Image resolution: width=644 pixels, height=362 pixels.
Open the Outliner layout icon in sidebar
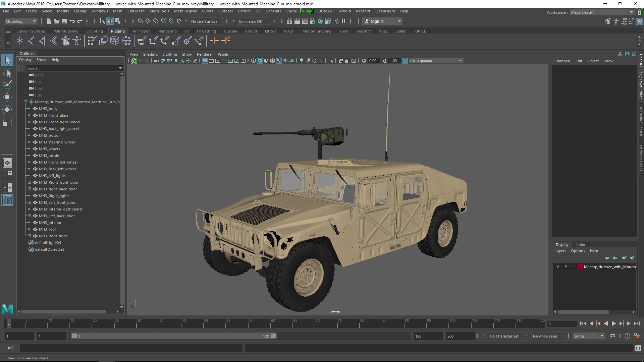[x=7, y=200]
